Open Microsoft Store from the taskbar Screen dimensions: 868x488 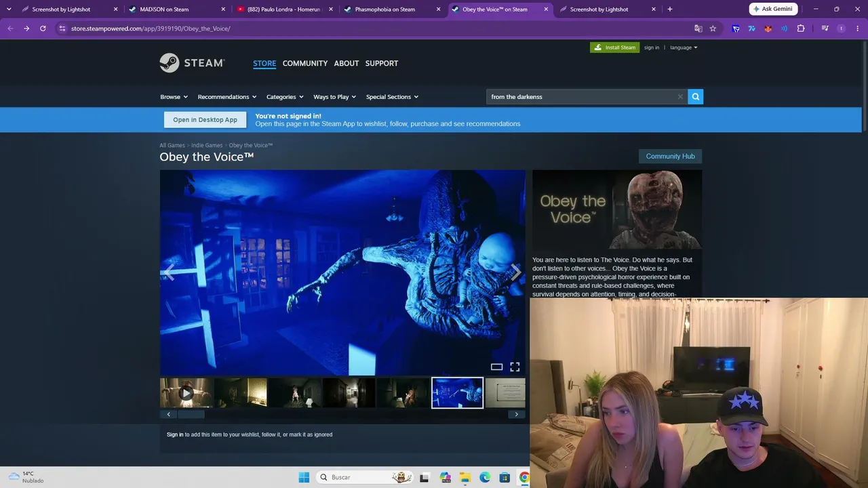[505, 477]
